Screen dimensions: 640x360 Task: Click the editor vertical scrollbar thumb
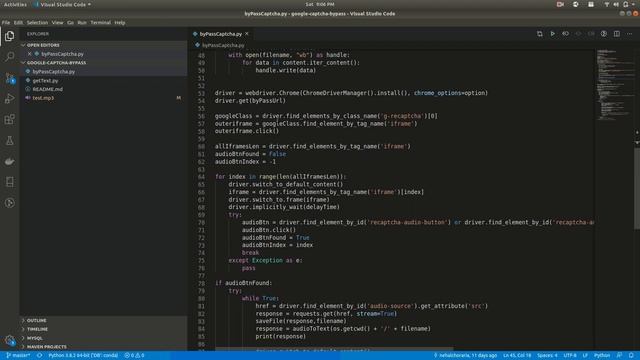pyautogui.click(x=637, y=188)
